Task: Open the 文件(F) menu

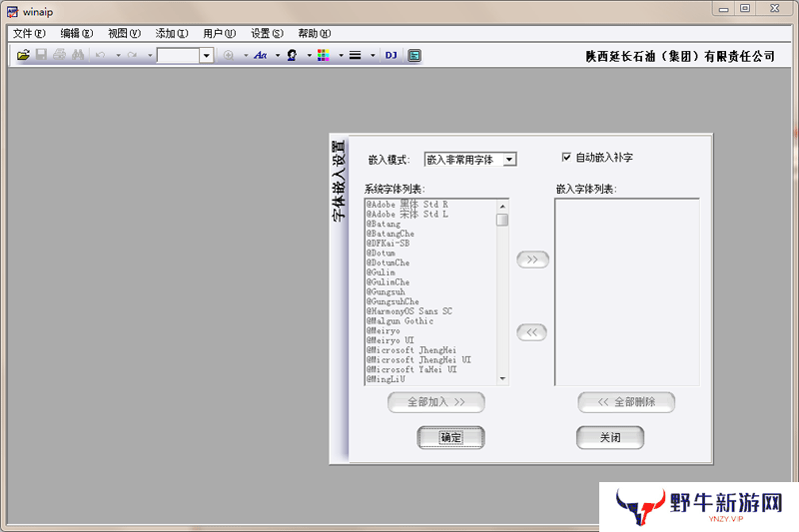Action: 29,34
